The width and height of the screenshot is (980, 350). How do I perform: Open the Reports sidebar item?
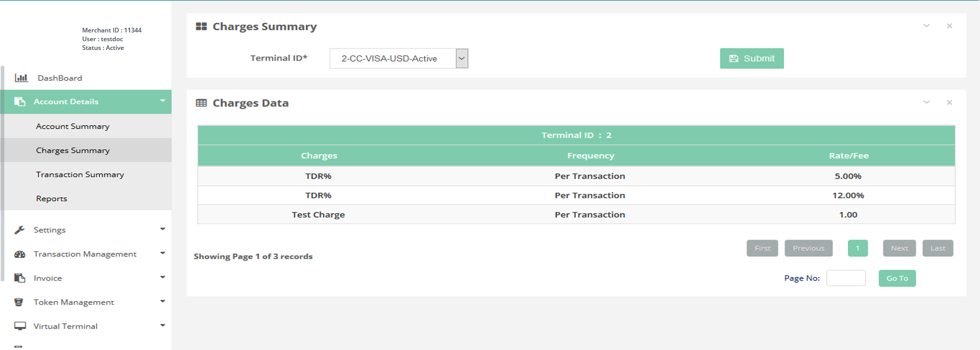[x=51, y=199]
